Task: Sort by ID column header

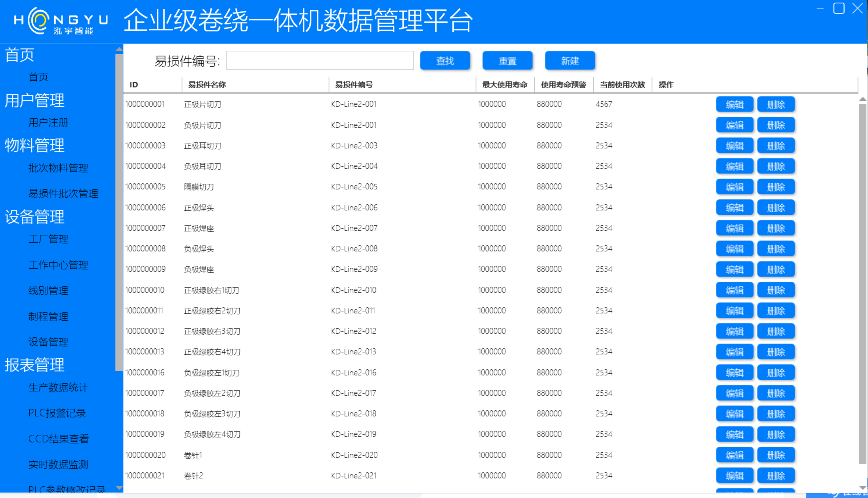Action: pos(153,85)
